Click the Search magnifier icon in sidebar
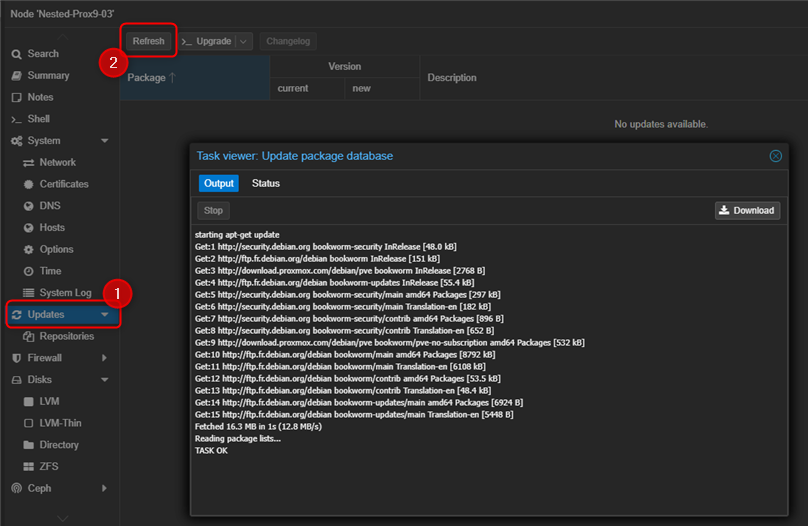This screenshot has height=526, width=808. [x=17, y=54]
